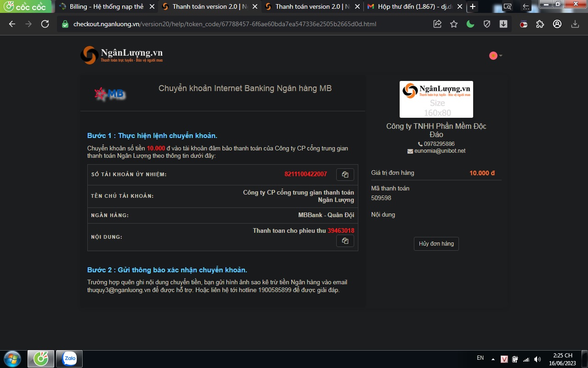Open Zalo from the taskbar
The image size is (588, 368).
pos(69,358)
